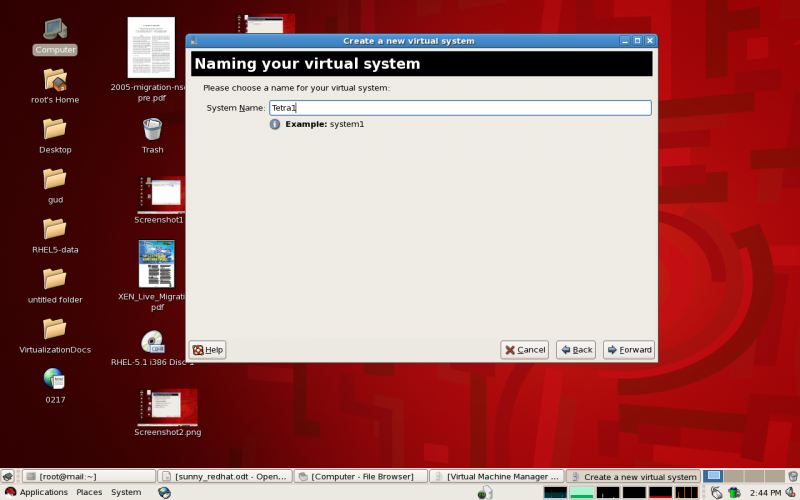800x500 pixels.
Task: Open the window menu icon in title bar
Action: tap(193, 41)
